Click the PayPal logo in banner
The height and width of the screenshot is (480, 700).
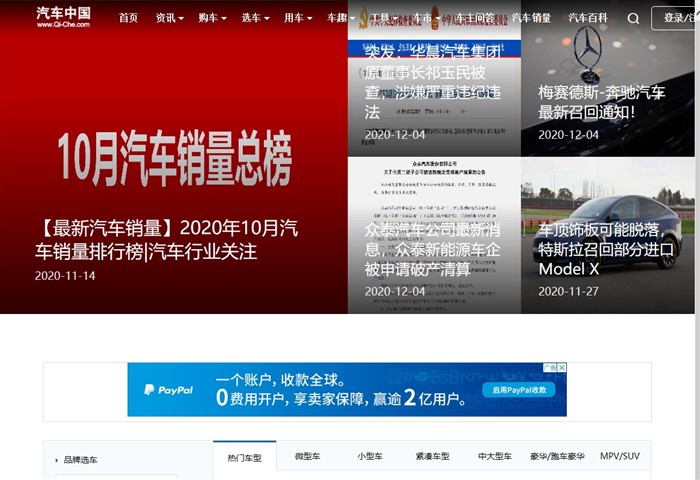pos(169,390)
